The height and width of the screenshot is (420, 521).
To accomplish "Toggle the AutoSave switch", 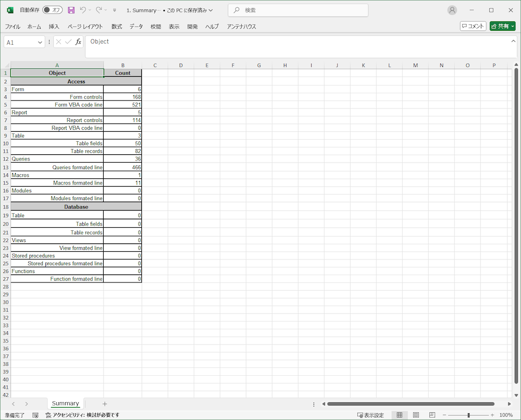I will tap(52, 10).
